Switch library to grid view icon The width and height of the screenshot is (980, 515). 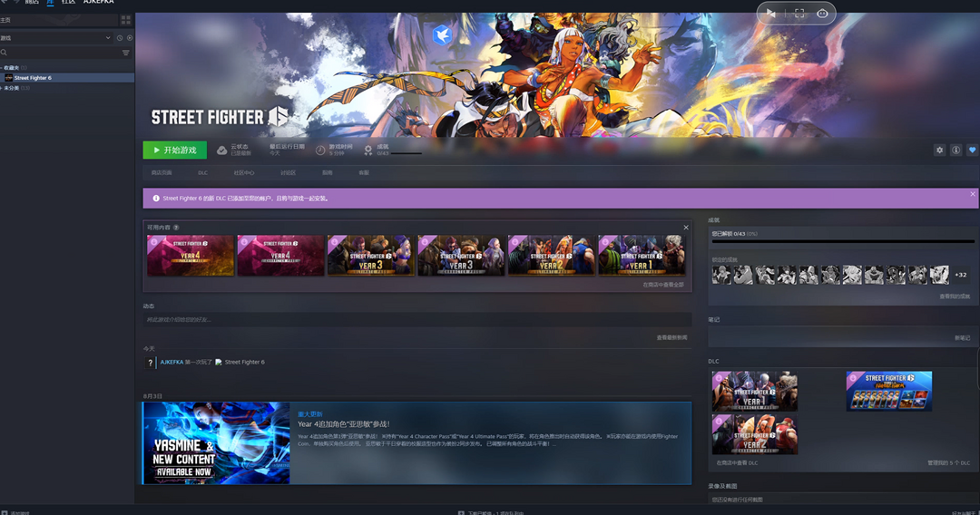125,20
